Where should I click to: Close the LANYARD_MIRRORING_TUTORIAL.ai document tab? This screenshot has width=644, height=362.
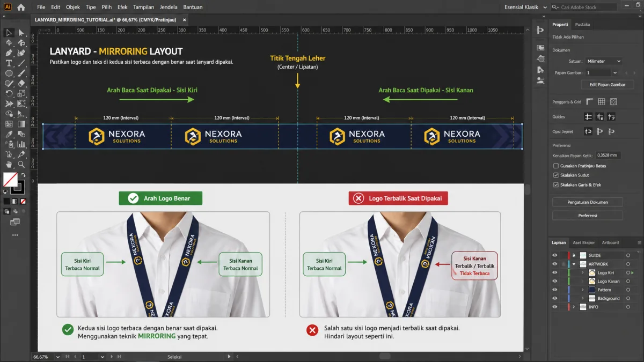coord(184,20)
